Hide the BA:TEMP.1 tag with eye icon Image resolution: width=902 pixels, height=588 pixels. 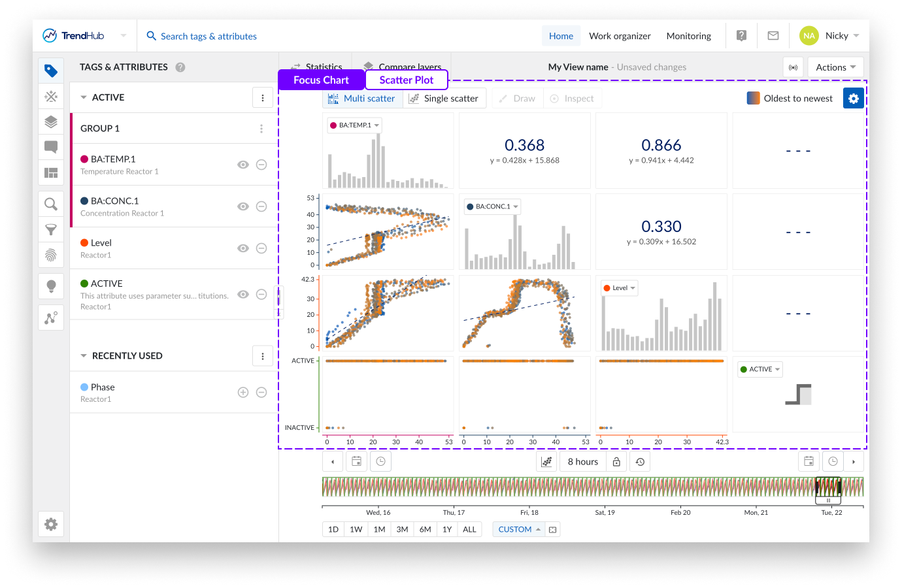tap(243, 165)
